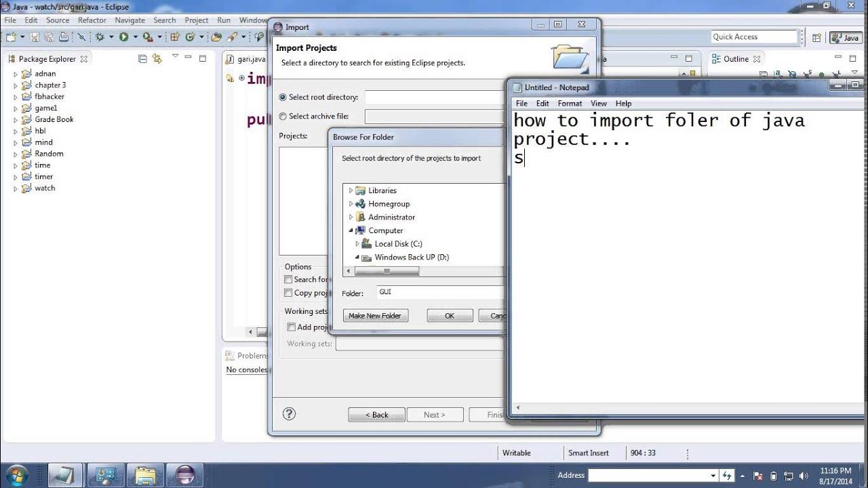Open Notepad's Edit menu
The width and height of the screenshot is (868, 488).
[542, 104]
